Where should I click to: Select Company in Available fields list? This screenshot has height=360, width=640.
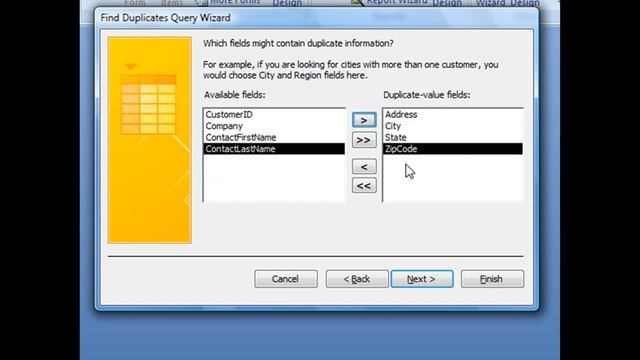coord(274,126)
